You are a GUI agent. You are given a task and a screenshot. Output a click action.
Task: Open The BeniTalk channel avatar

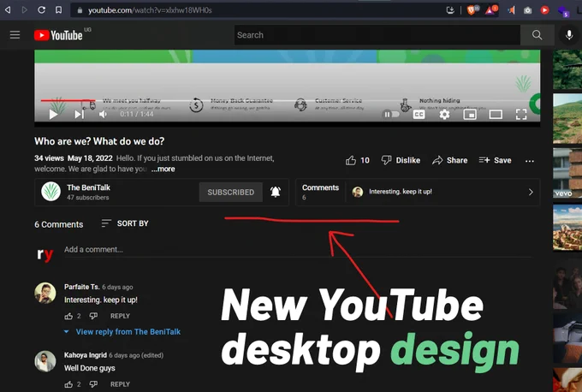point(50,192)
